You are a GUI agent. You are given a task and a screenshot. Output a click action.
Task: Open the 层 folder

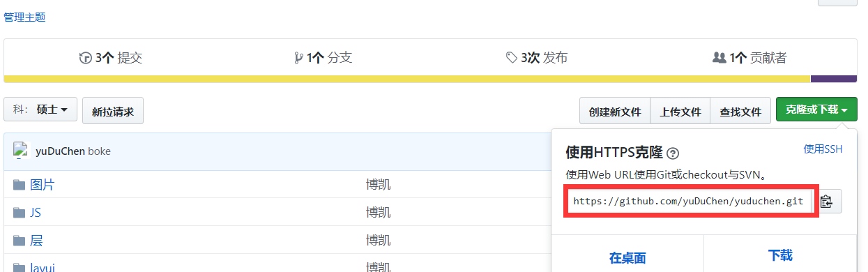point(36,241)
